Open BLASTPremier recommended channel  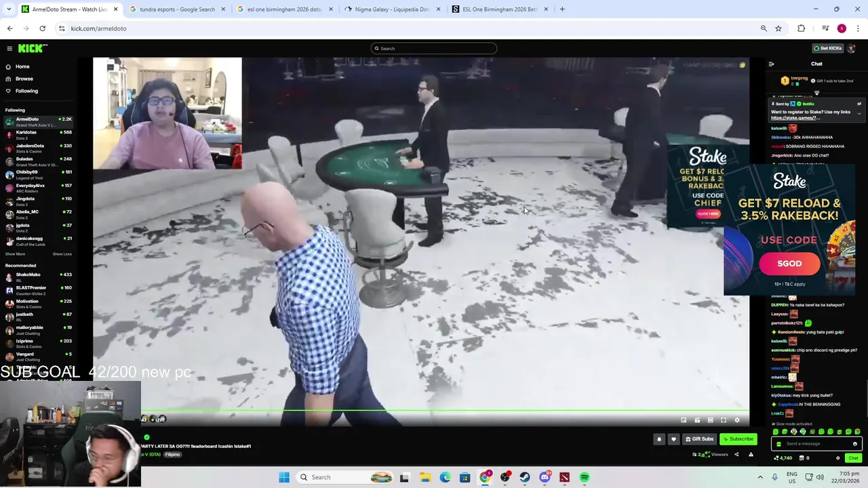[x=37, y=289]
